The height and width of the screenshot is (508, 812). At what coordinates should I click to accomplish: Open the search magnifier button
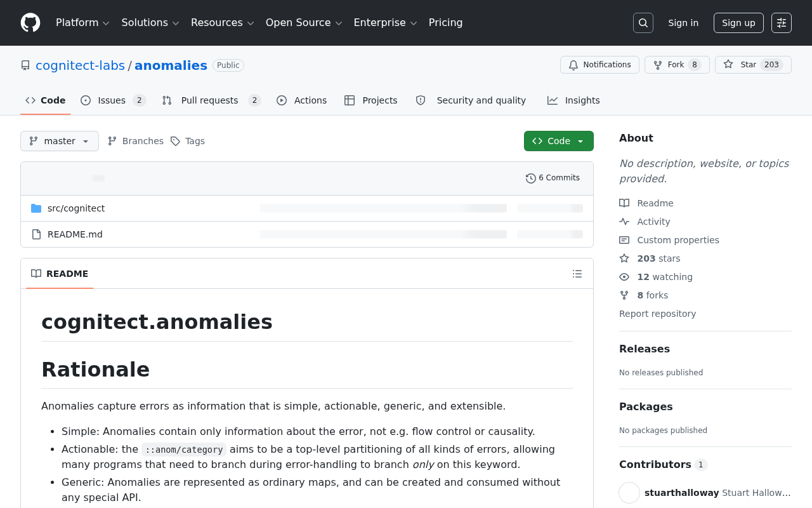click(643, 23)
